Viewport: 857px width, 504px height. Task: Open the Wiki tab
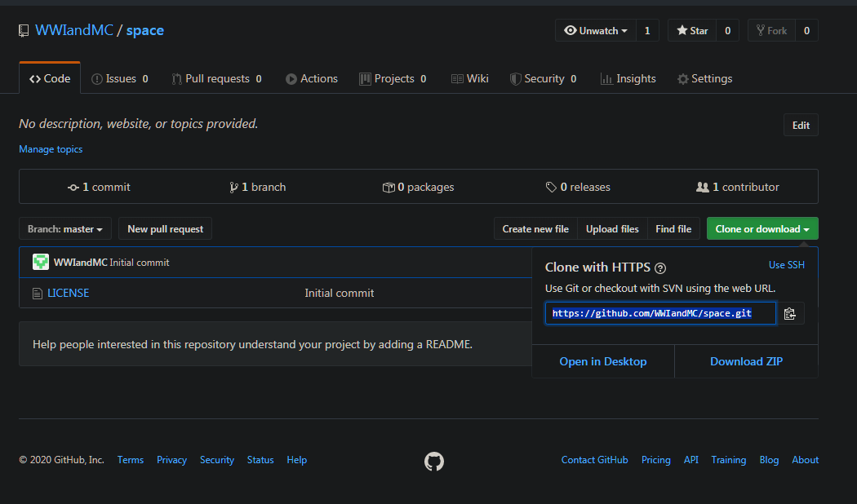(x=470, y=78)
